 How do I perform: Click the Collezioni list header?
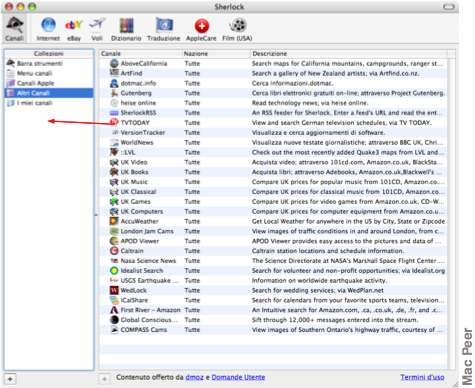49,53
